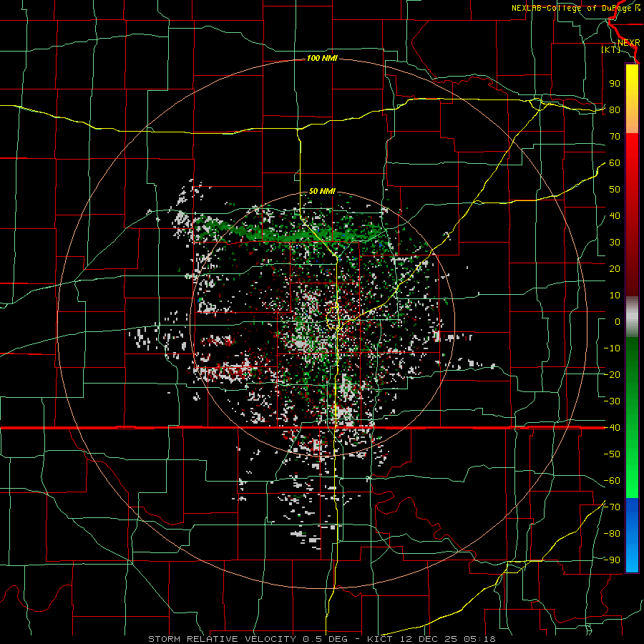Click the 80 value on the velocity scale
Viewport: 644px width, 644px height.
[615, 109]
